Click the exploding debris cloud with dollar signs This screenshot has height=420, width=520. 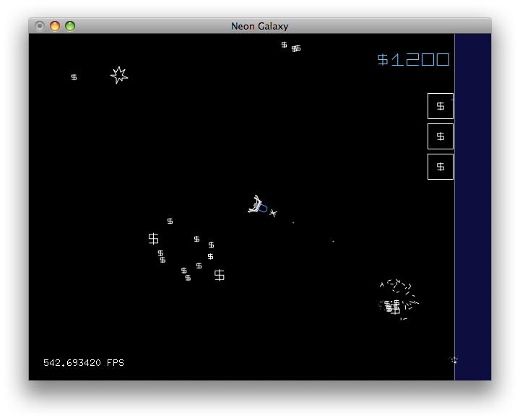[x=398, y=300]
